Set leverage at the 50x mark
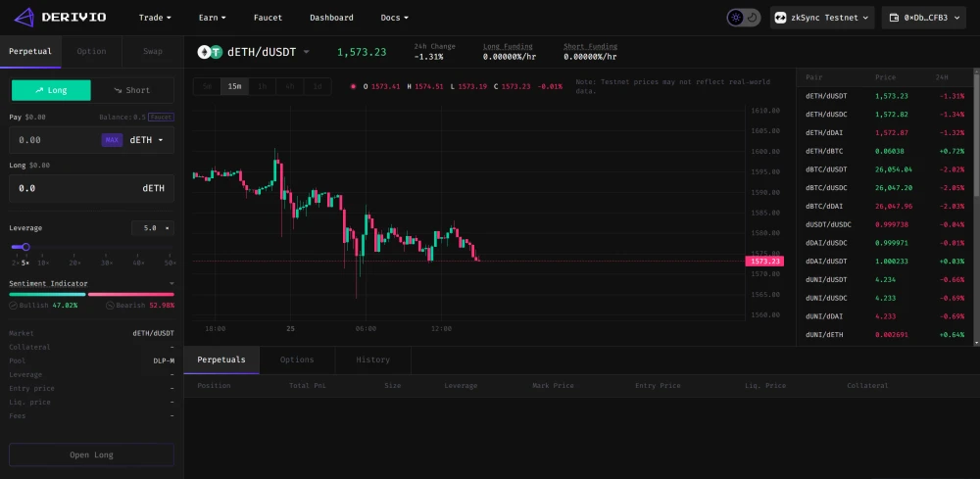This screenshot has width=980, height=479. (x=170, y=263)
